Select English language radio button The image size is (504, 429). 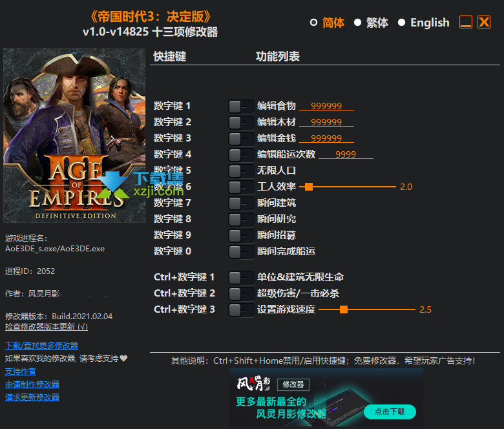[x=401, y=23]
